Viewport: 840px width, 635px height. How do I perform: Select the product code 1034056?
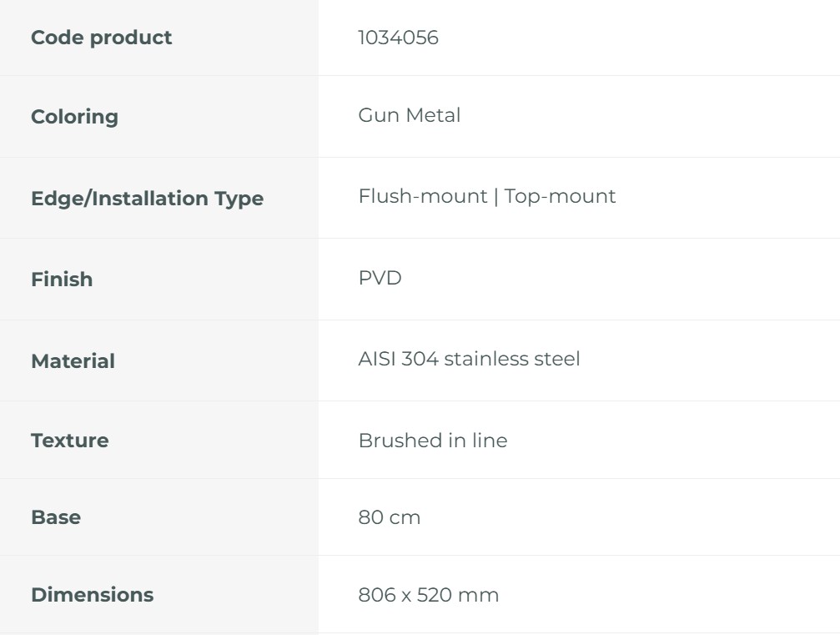coord(398,38)
